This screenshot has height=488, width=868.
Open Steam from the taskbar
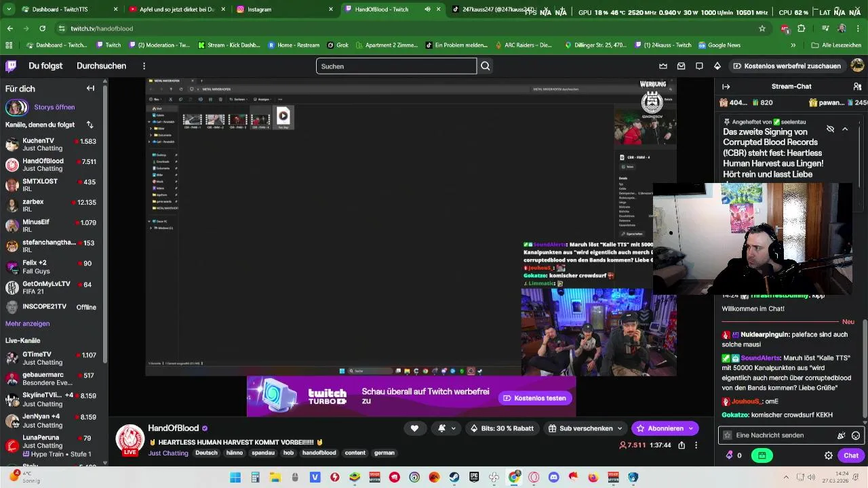pyautogui.click(x=454, y=477)
